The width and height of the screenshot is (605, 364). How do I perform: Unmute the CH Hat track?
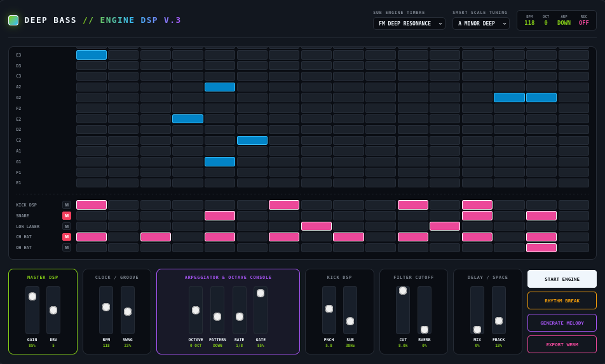pos(67,237)
